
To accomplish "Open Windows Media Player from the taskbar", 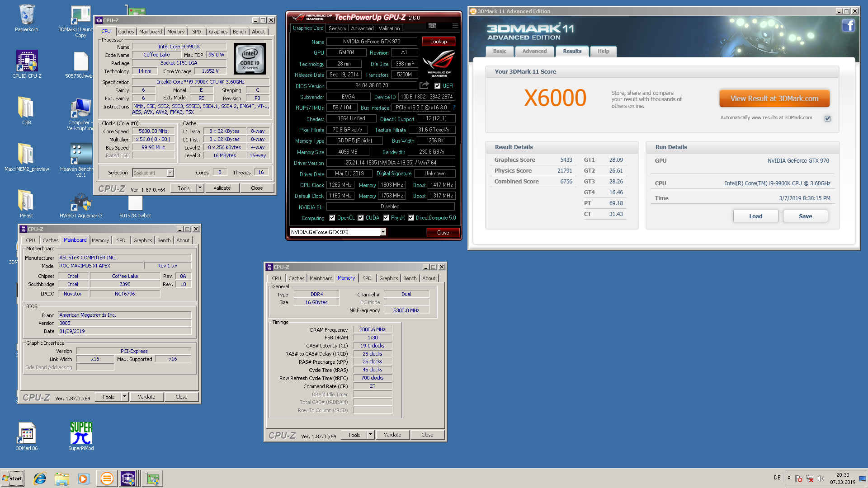I will (84, 479).
